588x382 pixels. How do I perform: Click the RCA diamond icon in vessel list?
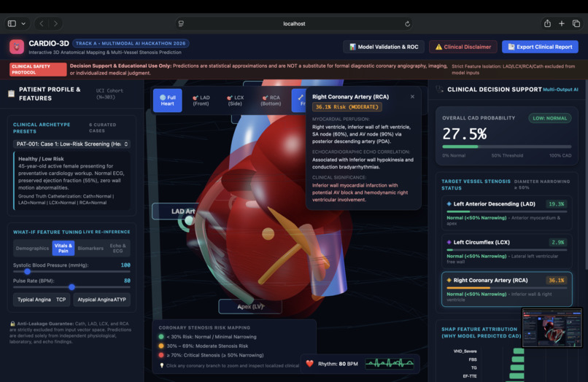449,280
